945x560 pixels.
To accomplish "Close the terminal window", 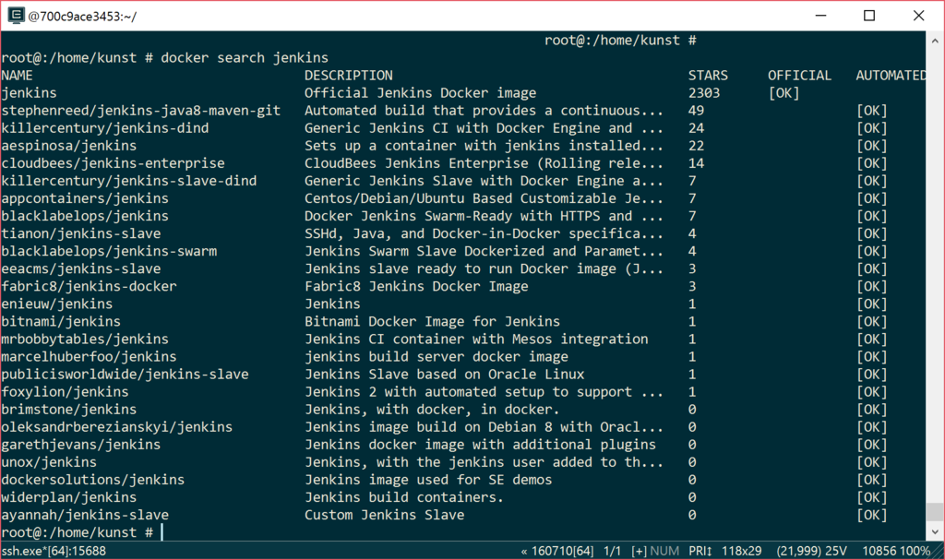I will tap(918, 16).
